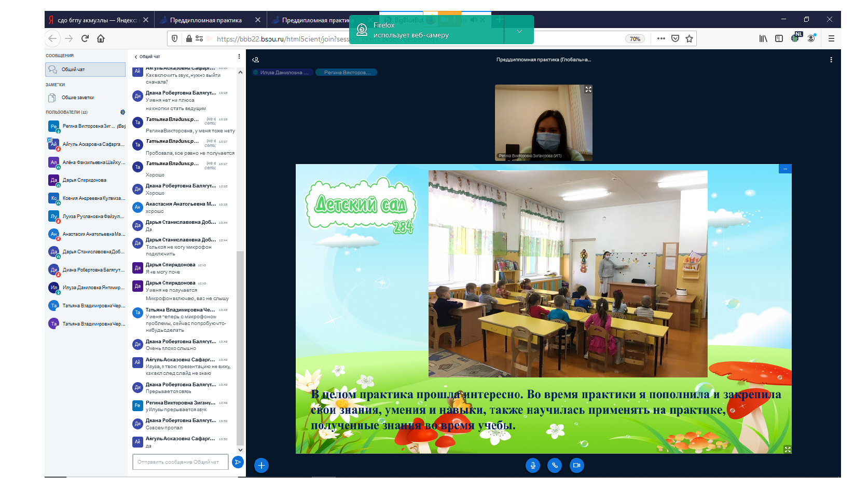This screenshot has height=501, width=868.
Task: Make the presentation fullscreen
Action: pos(787,450)
